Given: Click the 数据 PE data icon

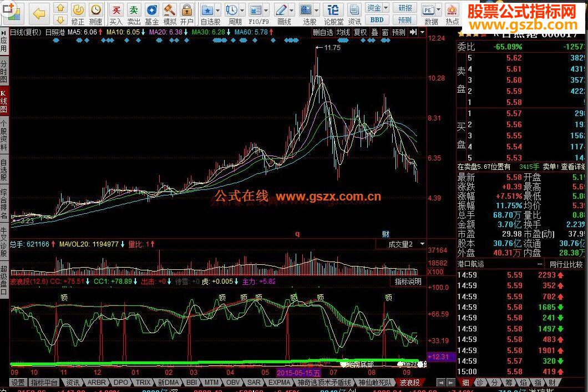Looking at the screenshot, I should pyautogui.click(x=429, y=13).
